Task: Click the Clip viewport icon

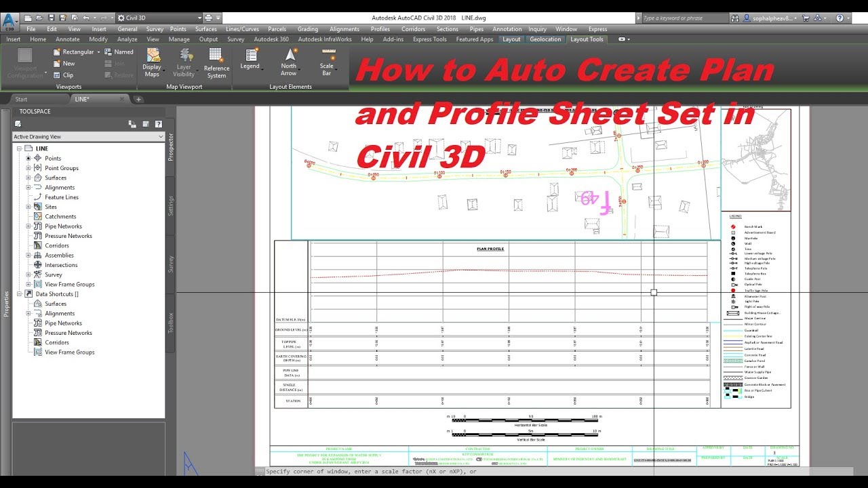Action: 58,75
